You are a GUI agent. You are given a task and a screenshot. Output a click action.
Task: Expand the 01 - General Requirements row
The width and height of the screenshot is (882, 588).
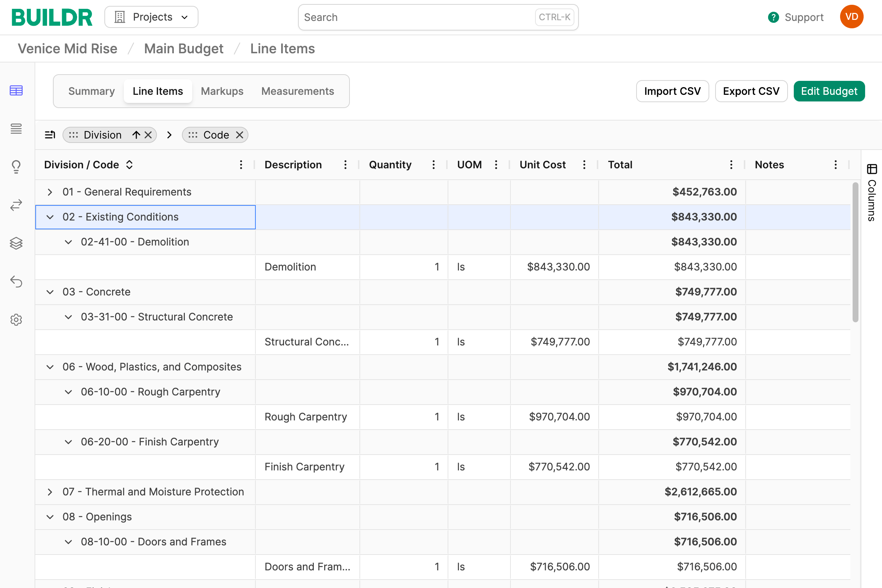point(50,192)
